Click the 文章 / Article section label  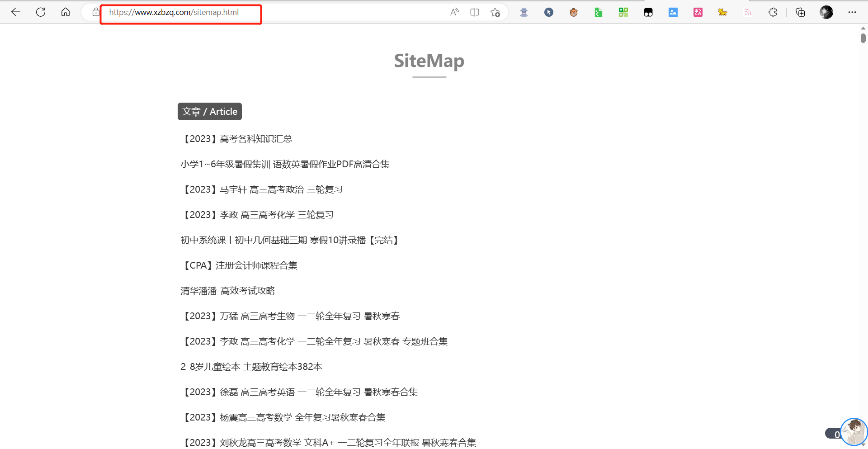point(210,112)
